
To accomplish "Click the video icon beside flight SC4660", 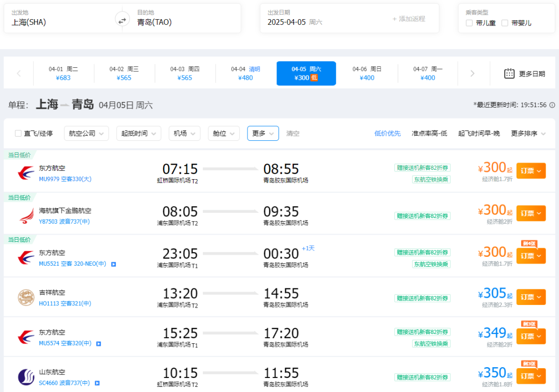I will pos(97,383).
